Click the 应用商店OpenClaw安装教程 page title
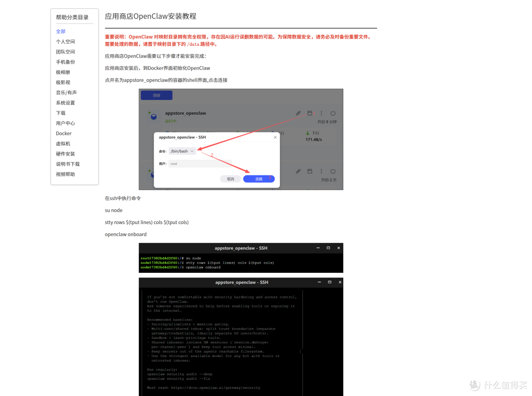532x396 pixels. pos(151,16)
